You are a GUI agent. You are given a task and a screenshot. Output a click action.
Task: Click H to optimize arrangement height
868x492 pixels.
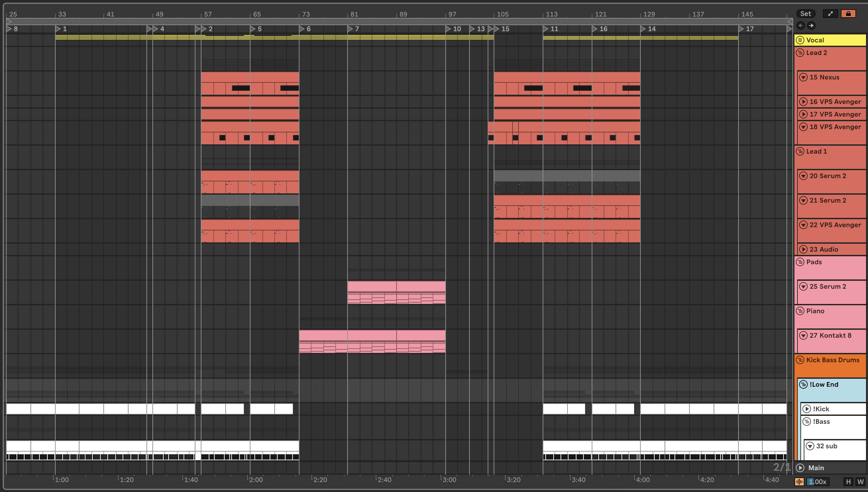pos(848,482)
